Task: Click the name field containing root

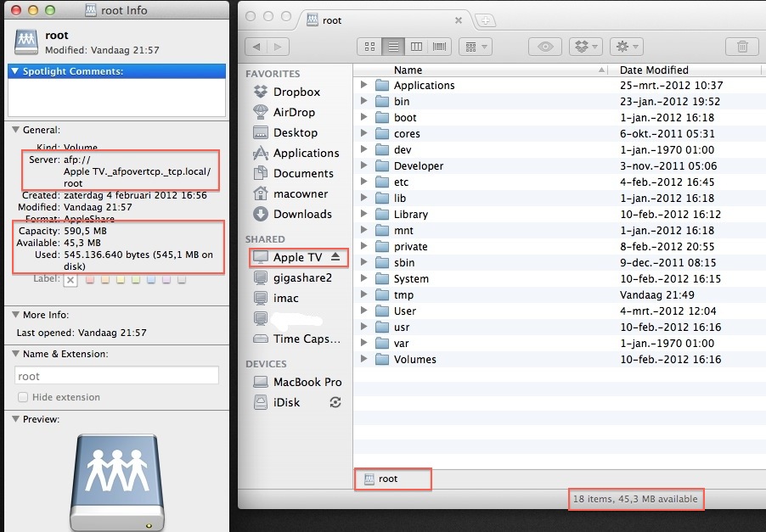Action: pos(116,376)
